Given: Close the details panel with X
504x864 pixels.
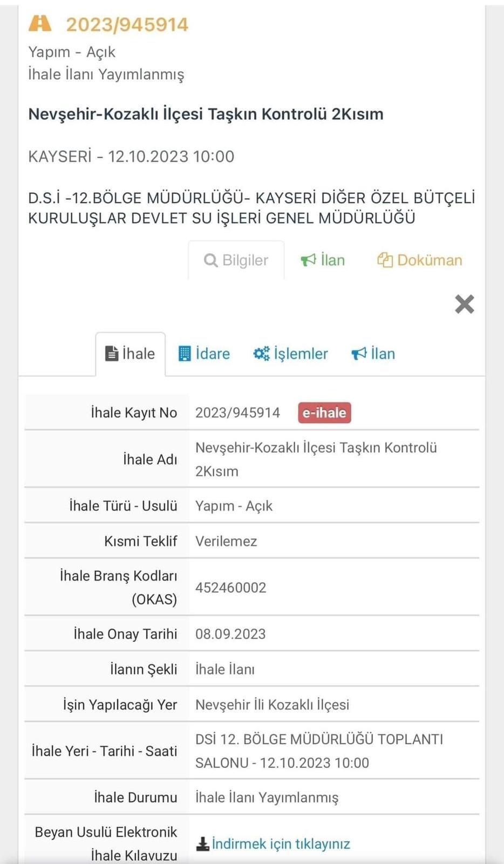Looking at the screenshot, I should pyautogui.click(x=464, y=304).
